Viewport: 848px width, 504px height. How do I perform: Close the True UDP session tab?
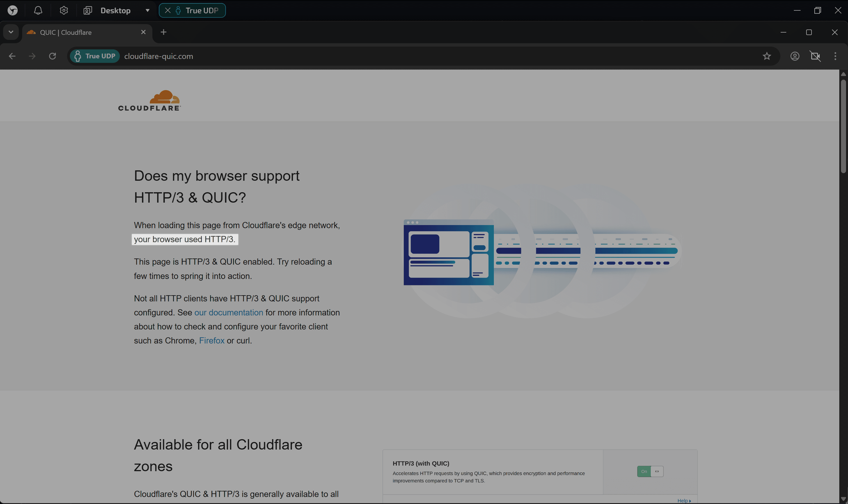168,11
